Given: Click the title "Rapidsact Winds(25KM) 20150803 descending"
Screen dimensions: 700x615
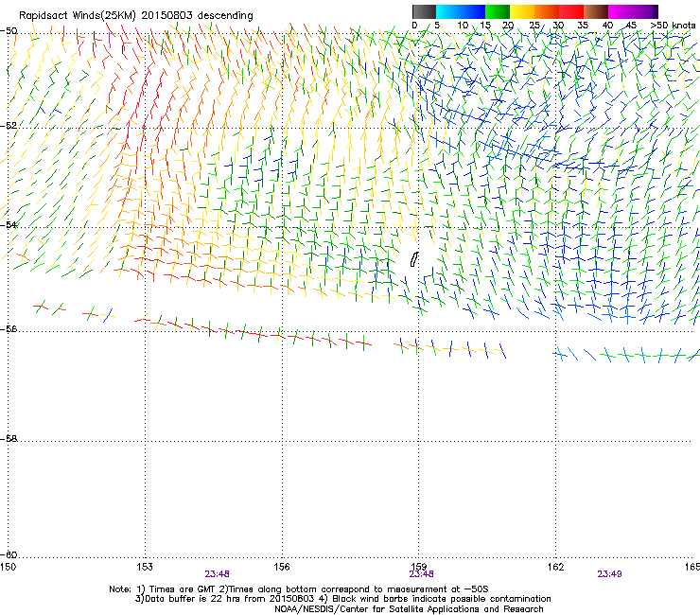Looking at the screenshot, I should pos(135,16).
